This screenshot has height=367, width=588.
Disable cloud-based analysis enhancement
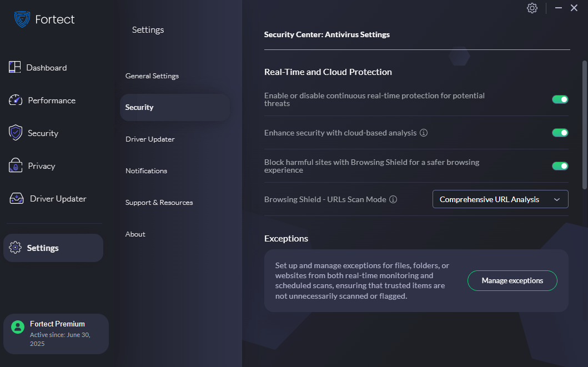pos(560,133)
